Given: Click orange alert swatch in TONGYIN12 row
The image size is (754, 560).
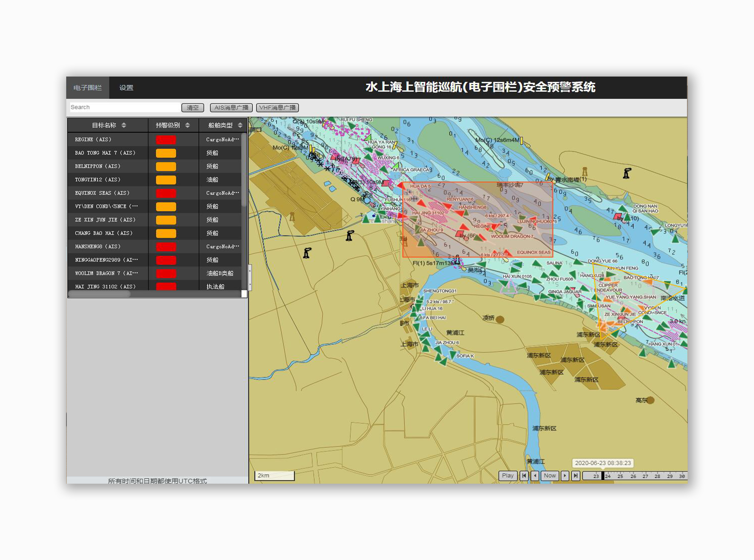Looking at the screenshot, I should tap(166, 180).
